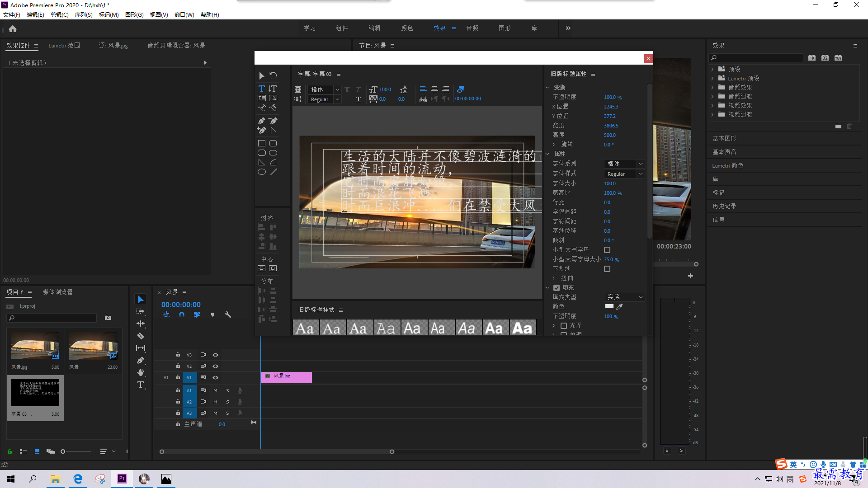868x488 pixels.
Task: Toggle track output eye for V2
Action: [215, 366]
